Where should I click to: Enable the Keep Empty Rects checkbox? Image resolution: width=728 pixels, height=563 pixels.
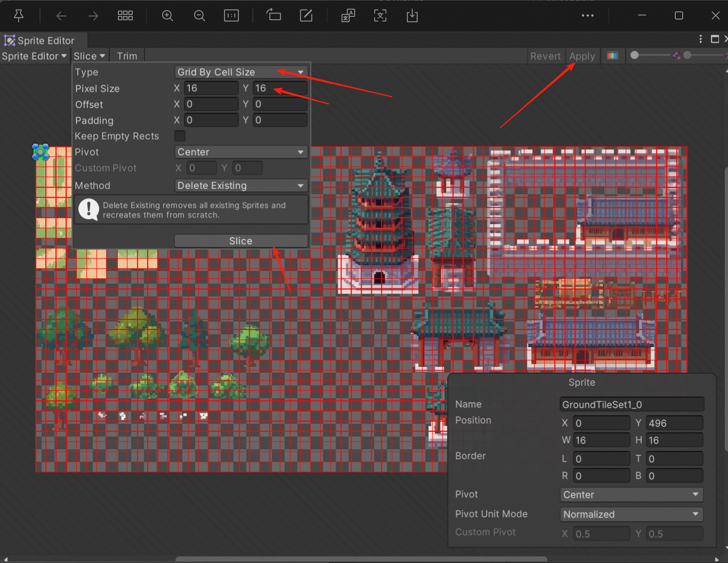click(x=180, y=136)
